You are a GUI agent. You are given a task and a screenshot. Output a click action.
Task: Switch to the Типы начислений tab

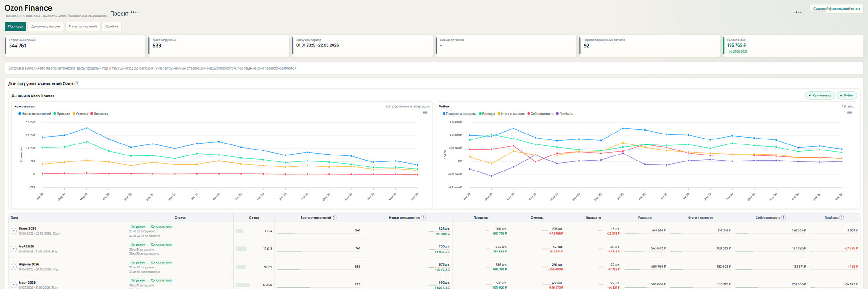[83, 27]
